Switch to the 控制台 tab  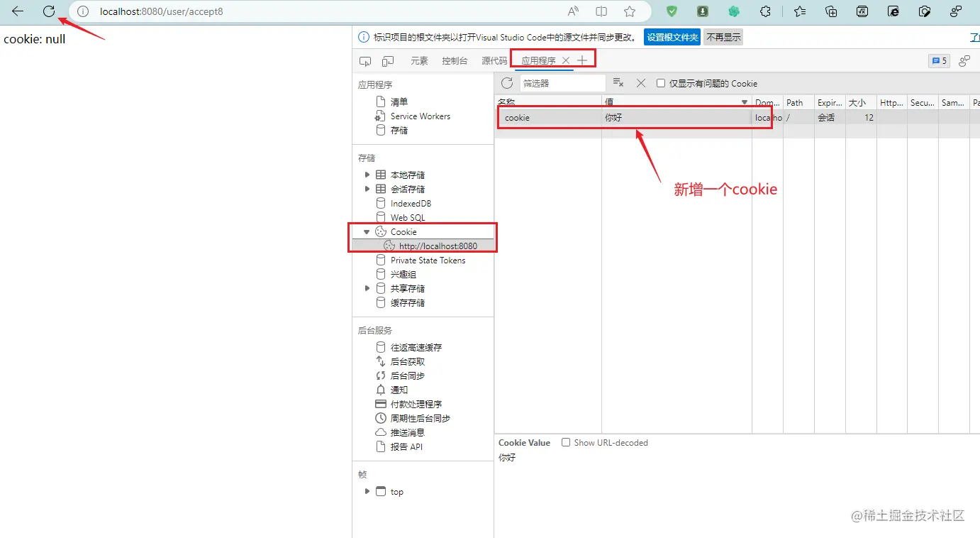tap(455, 61)
